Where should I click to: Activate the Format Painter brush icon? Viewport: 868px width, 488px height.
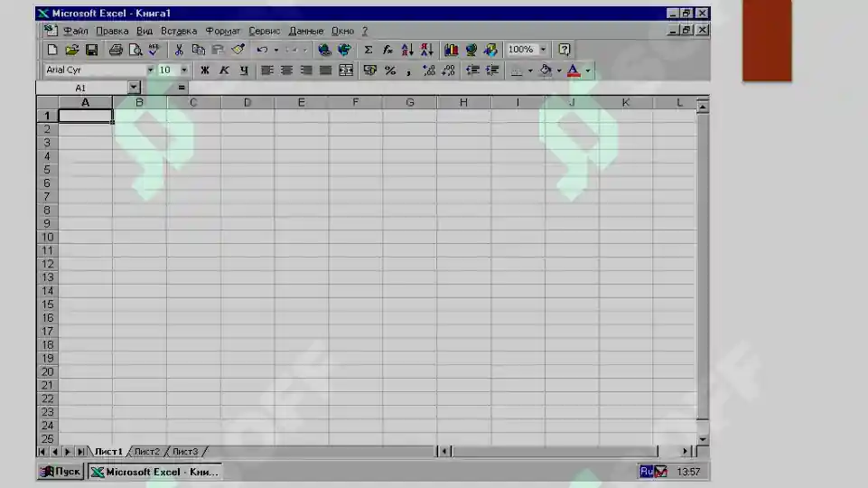point(238,50)
